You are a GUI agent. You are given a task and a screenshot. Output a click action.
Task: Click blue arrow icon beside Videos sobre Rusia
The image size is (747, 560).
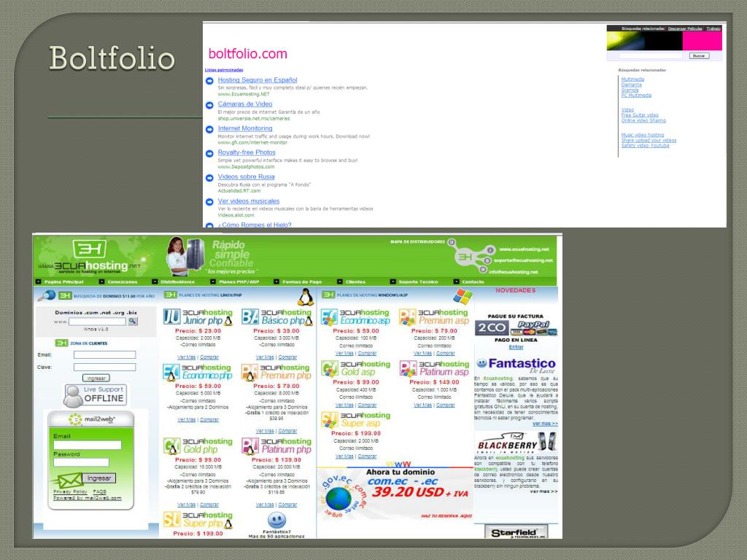[x=209, y=178]
